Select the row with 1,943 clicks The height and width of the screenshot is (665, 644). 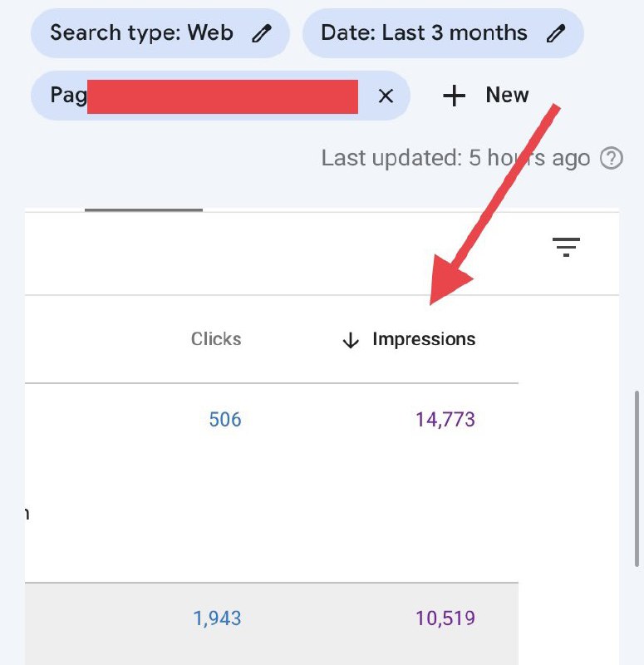272,623
